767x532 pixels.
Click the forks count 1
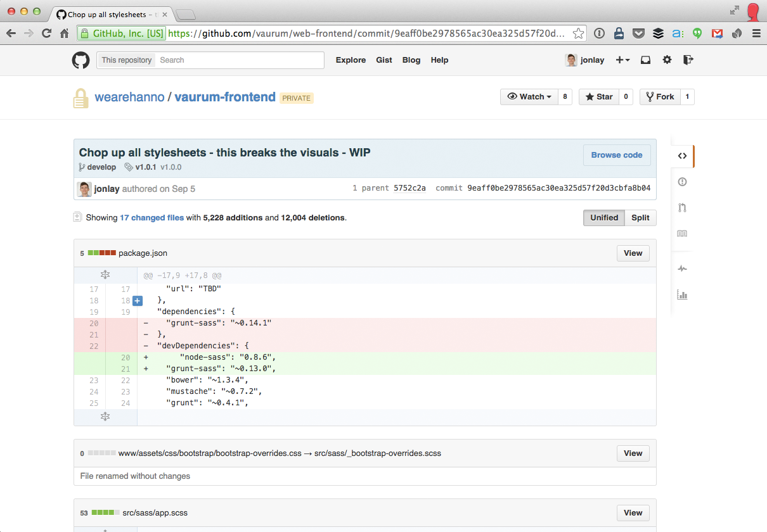click(x=687, y=97)
